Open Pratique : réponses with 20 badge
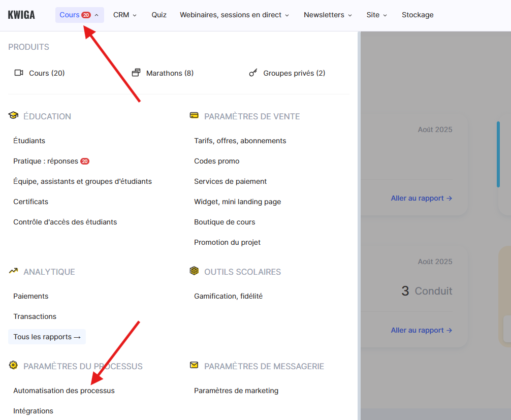This screenshot has height=420, width=511. tap(51, 161)
